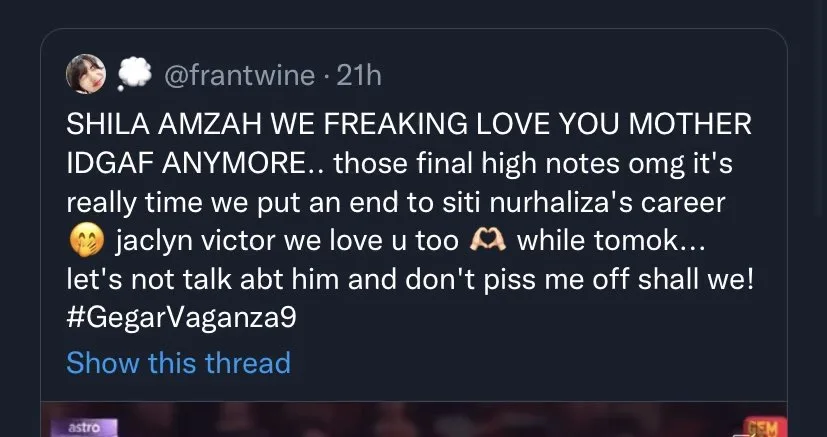Open the frantwine profile avatar
This screenshot has height=437, width=827.
80,74
